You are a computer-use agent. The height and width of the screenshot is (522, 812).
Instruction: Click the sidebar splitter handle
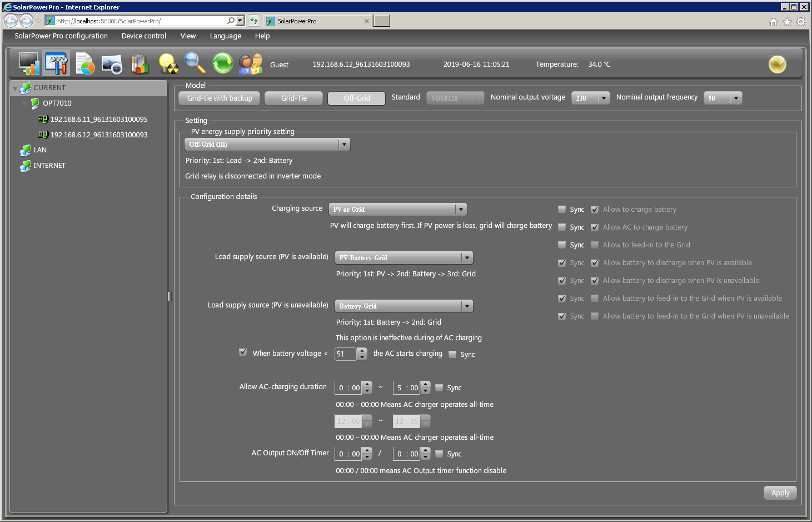pos(170,296)
